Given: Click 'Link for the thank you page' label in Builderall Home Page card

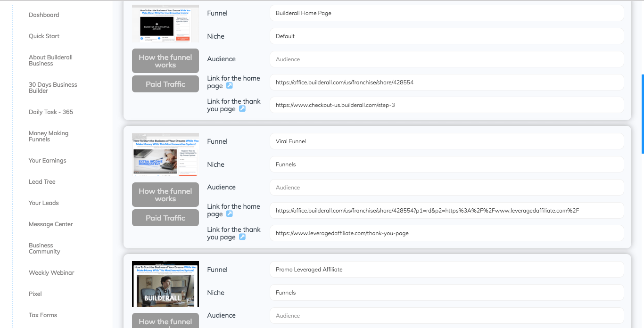Looking at the screenshot, I should (x=233, y=105).
